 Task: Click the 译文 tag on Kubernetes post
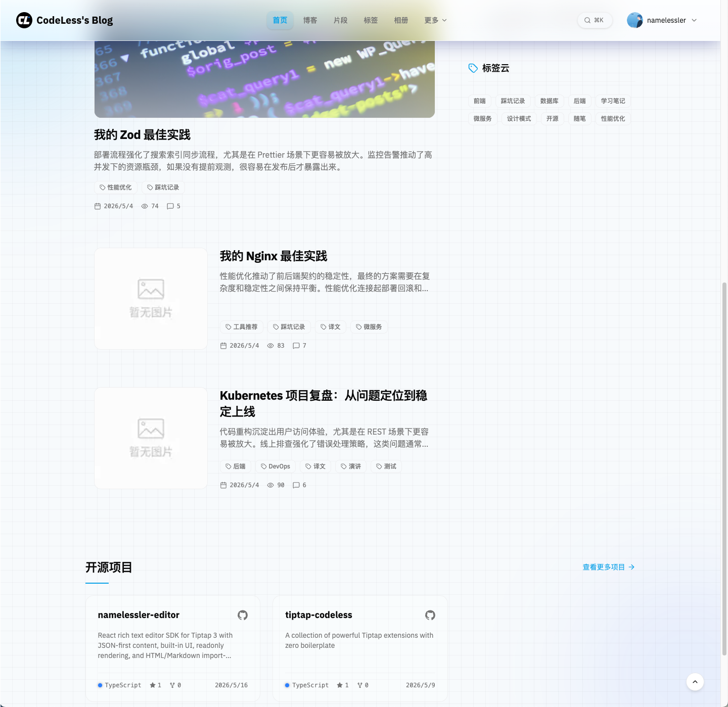[315, 466]
